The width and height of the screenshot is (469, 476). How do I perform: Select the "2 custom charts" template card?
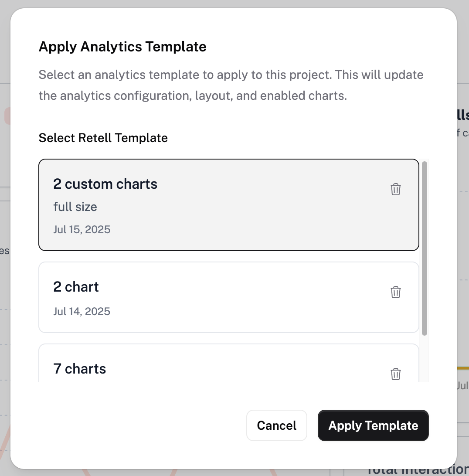pos(229,205)
